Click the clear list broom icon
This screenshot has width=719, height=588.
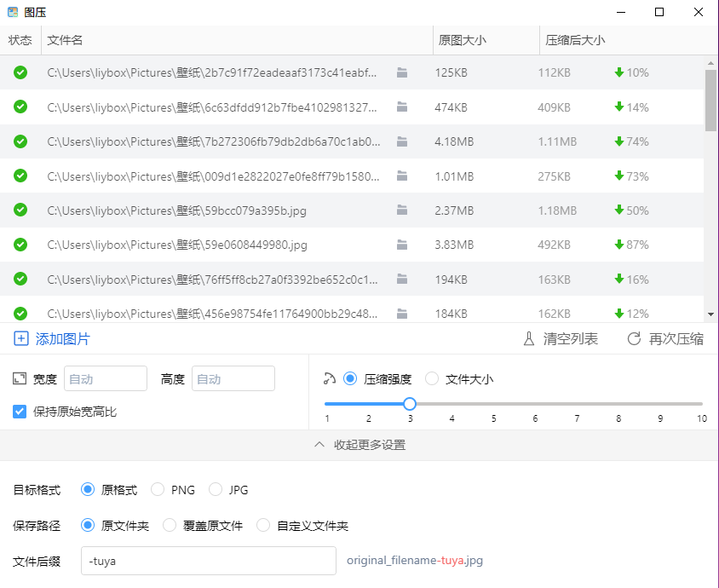[x=529, y=338]
